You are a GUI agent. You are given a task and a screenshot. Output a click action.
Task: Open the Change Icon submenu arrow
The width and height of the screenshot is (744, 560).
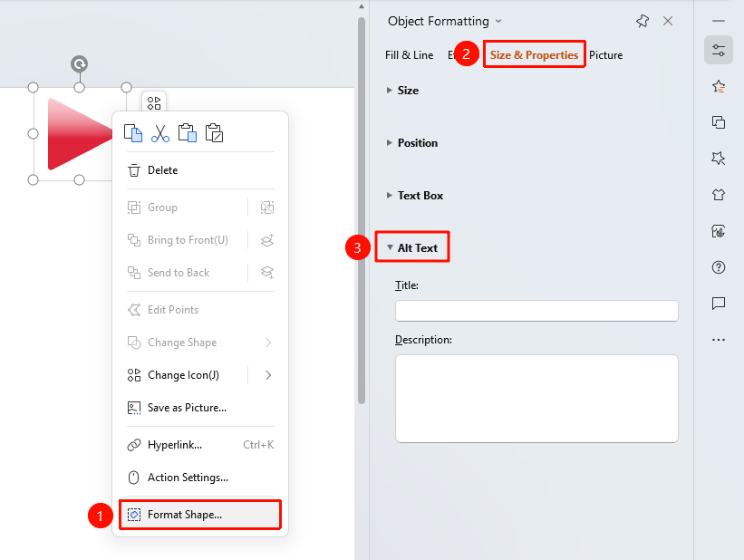(268, 375)
